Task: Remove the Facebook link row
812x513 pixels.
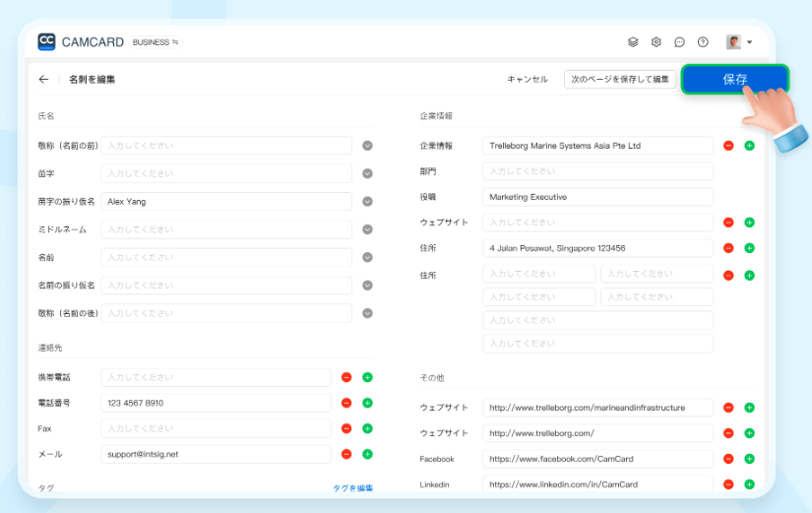Action: coord(728,459)
